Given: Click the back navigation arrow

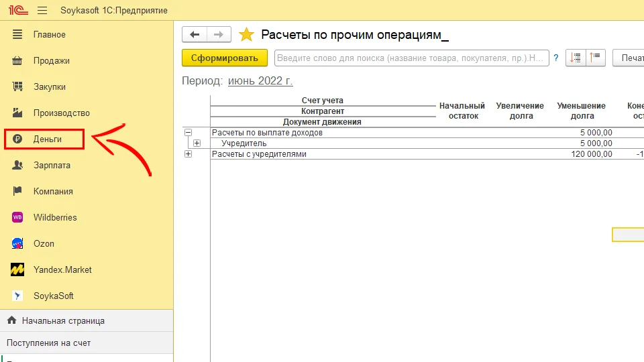Looking at the screenshot, I should coord(195,35).
